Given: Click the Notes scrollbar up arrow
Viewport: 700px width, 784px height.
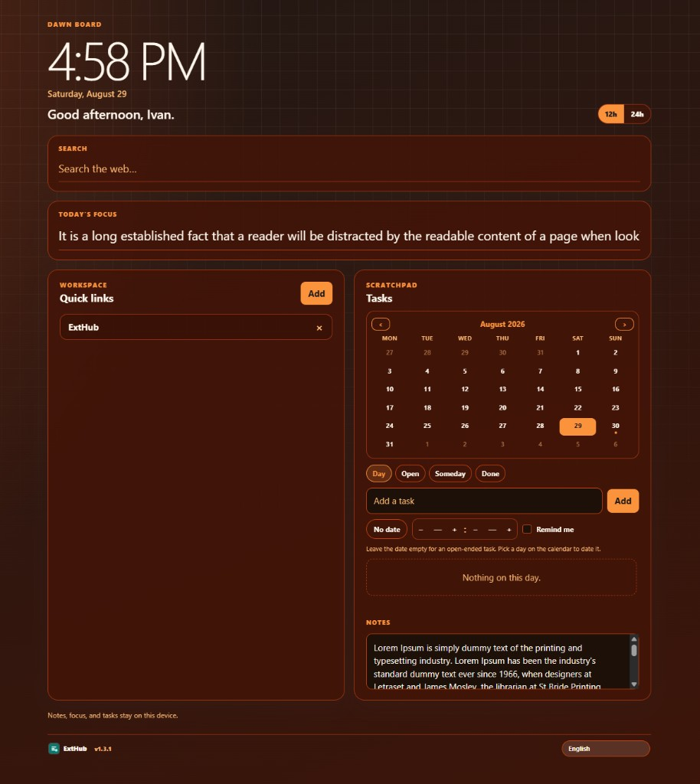Looking at the screenshot, I should 634,639.
